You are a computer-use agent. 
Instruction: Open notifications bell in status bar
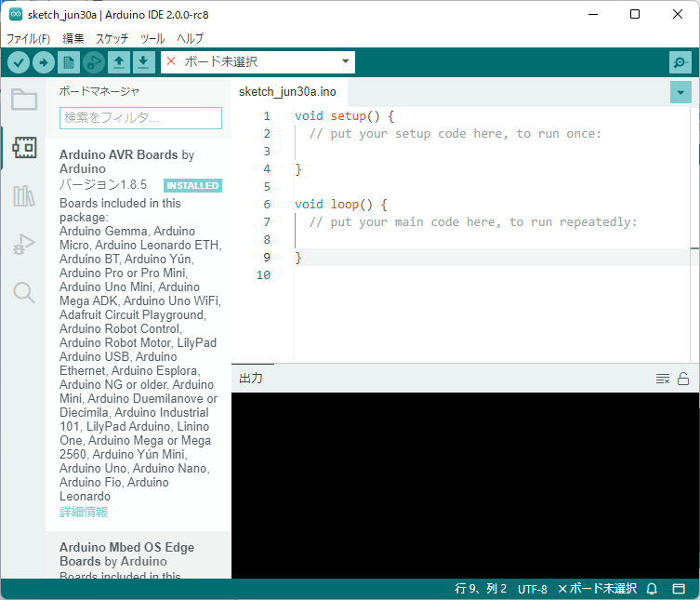tap(652, 589)
